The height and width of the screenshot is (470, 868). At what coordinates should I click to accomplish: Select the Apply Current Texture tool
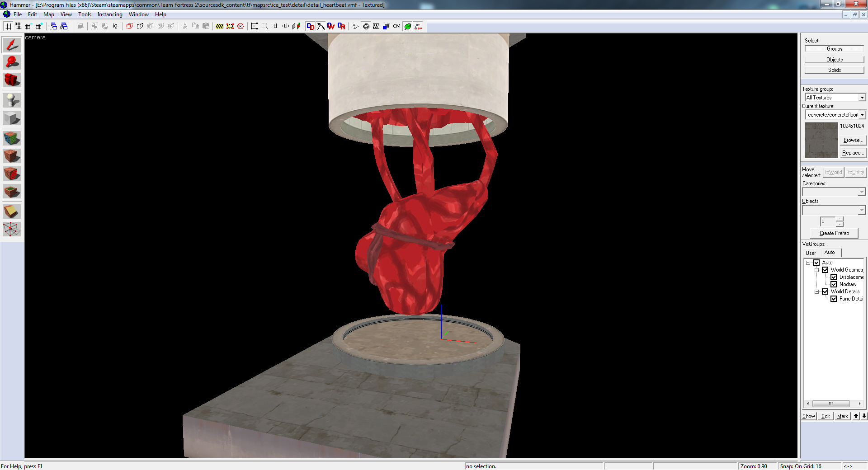click(x=12, y=156)
